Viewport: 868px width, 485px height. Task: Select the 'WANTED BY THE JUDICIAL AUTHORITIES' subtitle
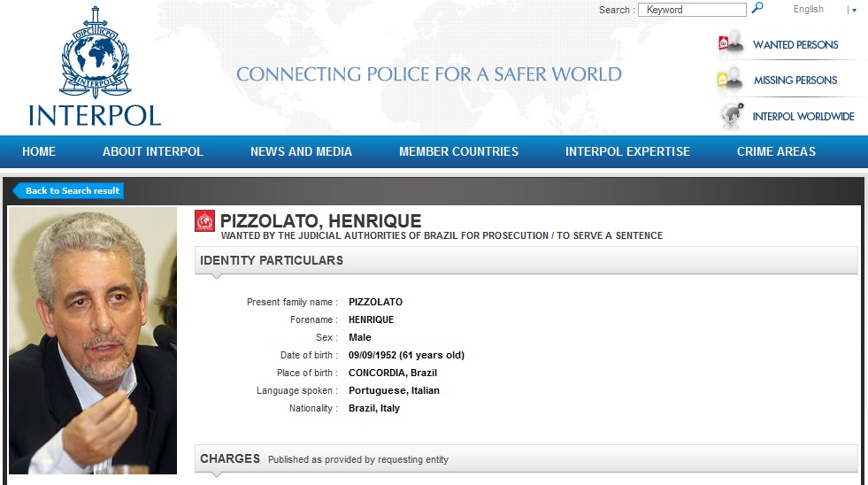pyautogui.click(x=442, y=235)
